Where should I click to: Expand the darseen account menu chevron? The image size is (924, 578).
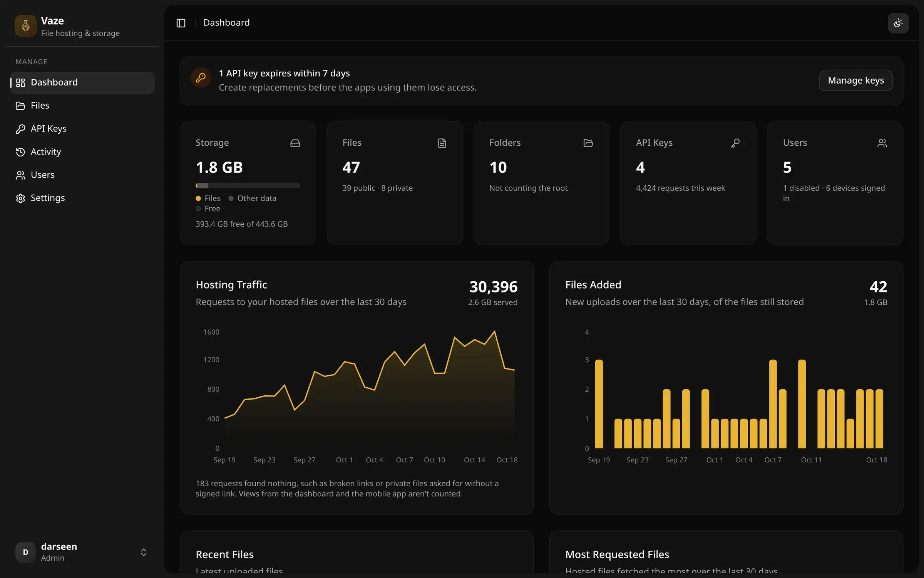pos(144,552)
